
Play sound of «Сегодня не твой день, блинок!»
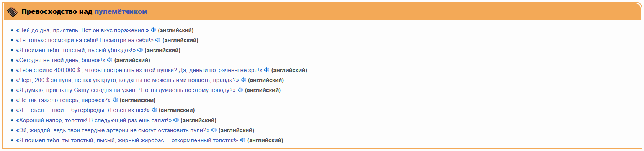pyautogui.click(x=110, y=60)
